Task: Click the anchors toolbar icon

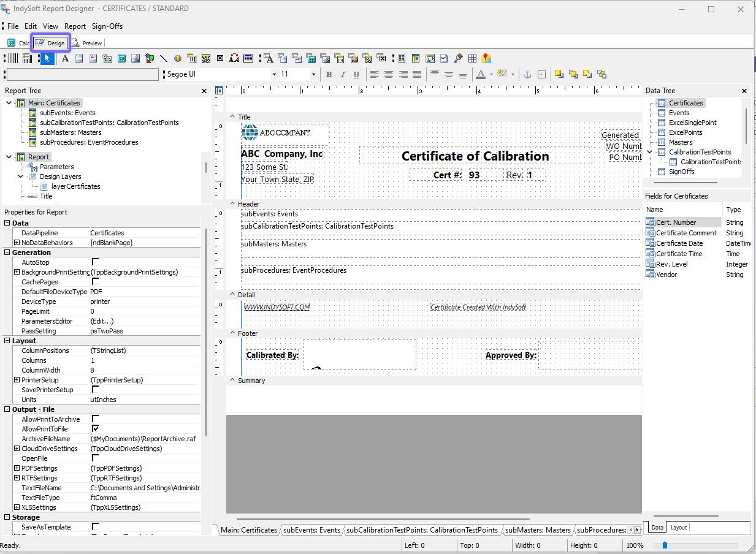Action: [x=527, y=74]
